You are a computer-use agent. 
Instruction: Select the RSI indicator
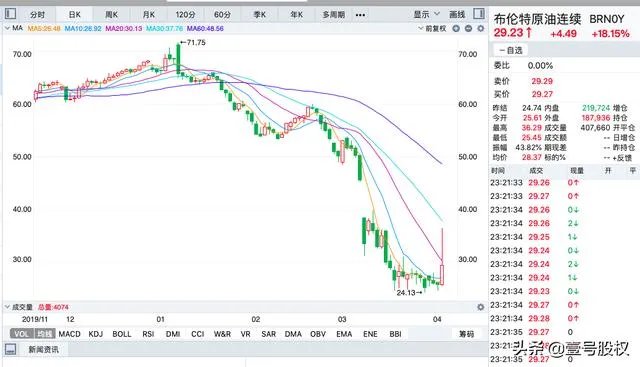[x=148, y=334]
